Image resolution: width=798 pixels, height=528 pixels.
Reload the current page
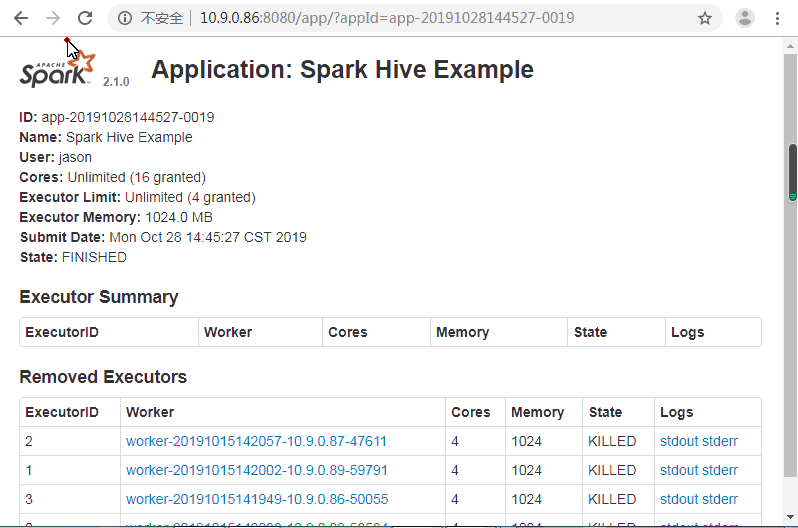tap(85, 18)
